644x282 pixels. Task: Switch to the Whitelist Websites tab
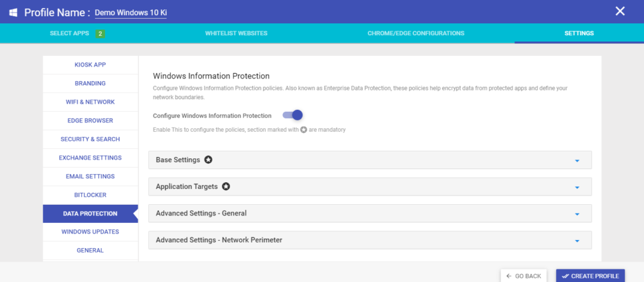coord(236,33)
